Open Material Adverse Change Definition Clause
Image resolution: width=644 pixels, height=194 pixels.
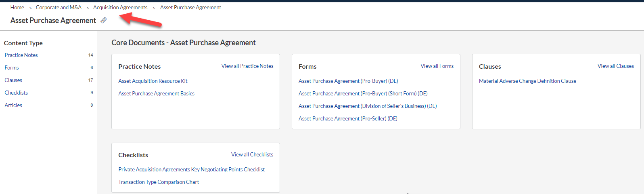click(x=527, y=81)
